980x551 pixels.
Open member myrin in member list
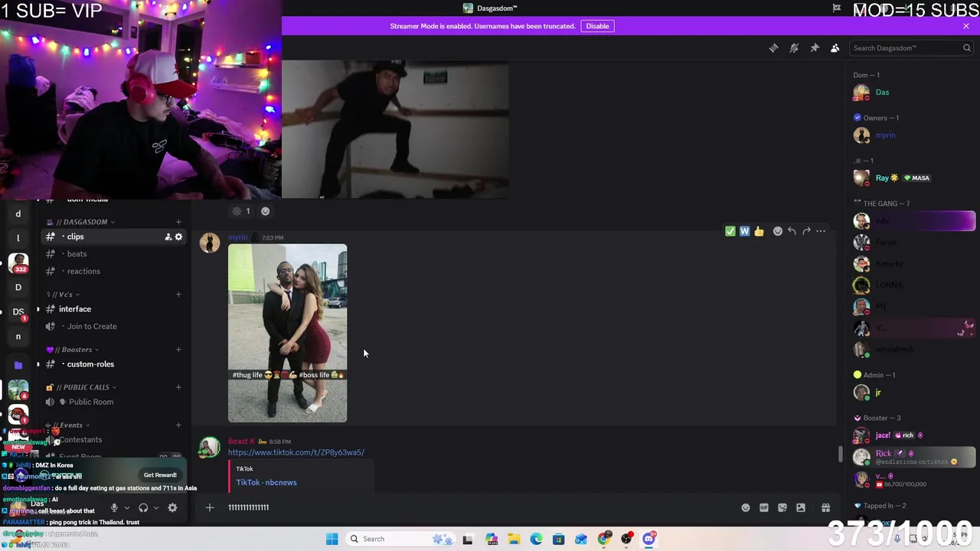pos(913,135)
